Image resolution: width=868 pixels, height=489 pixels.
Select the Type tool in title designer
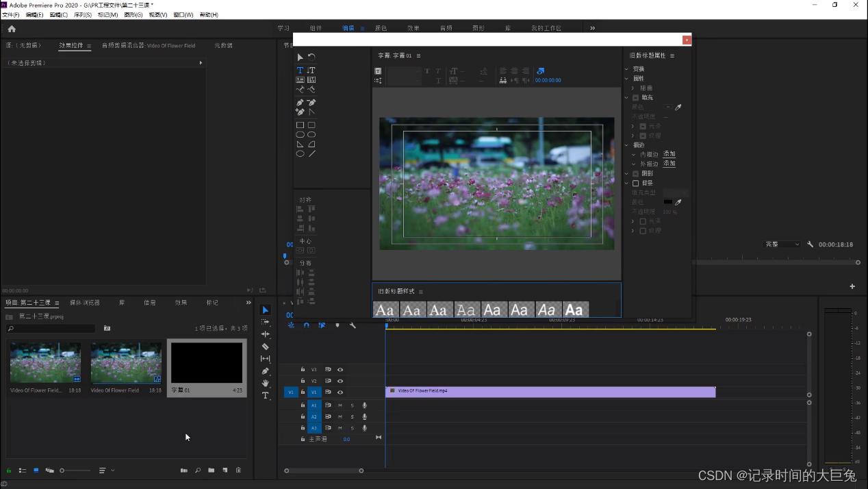pyautogui.click(x=300, y=71)
